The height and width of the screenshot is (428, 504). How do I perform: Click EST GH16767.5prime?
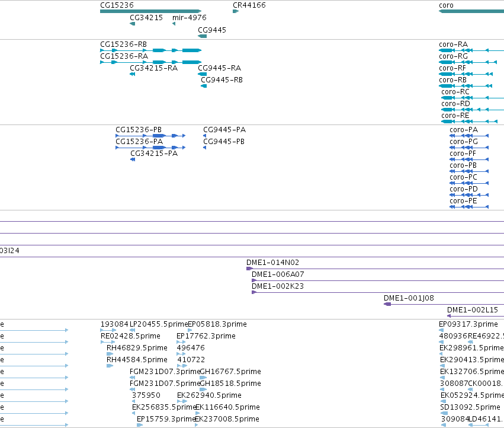[203, 378]
